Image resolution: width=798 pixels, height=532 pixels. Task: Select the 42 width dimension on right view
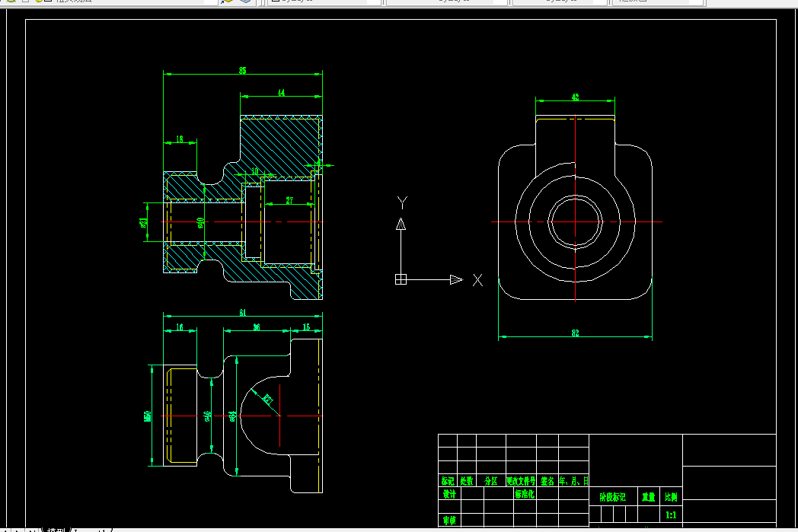click(575, 97)
